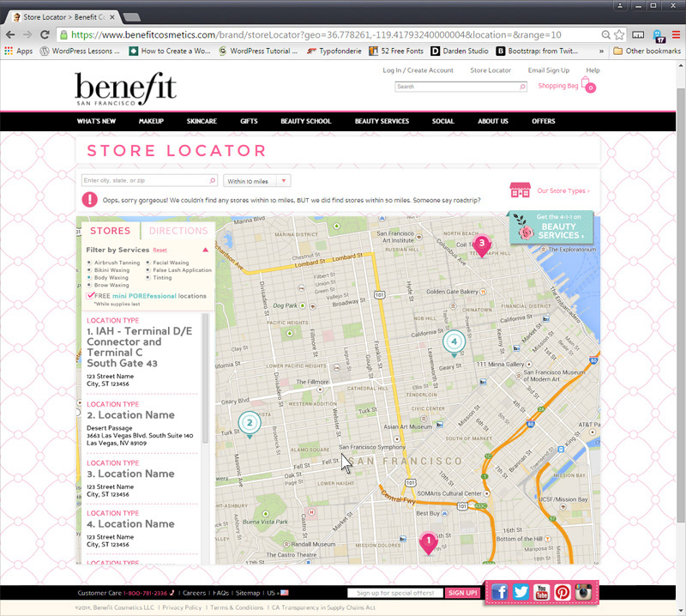Viewport: 686px width, 616px height.
Task: Click the store list scrollbar thumb
Action: pos(205,377)
